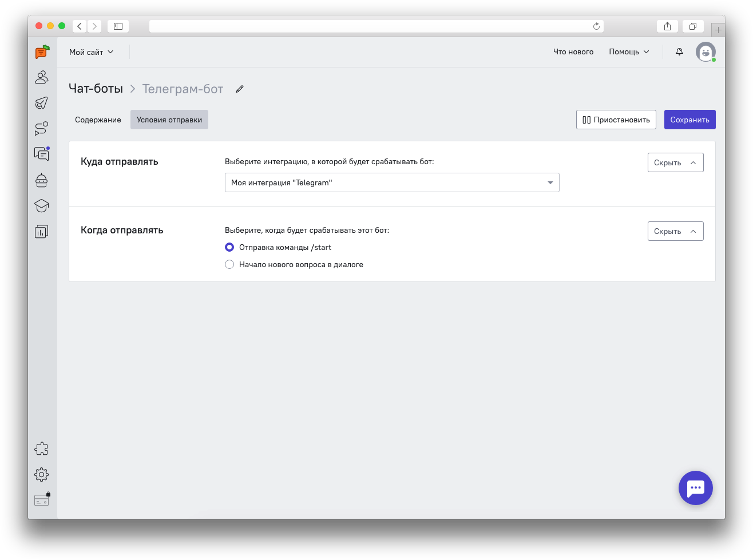Open the integrations puzzle icon
753x560 pixels.
42,449
